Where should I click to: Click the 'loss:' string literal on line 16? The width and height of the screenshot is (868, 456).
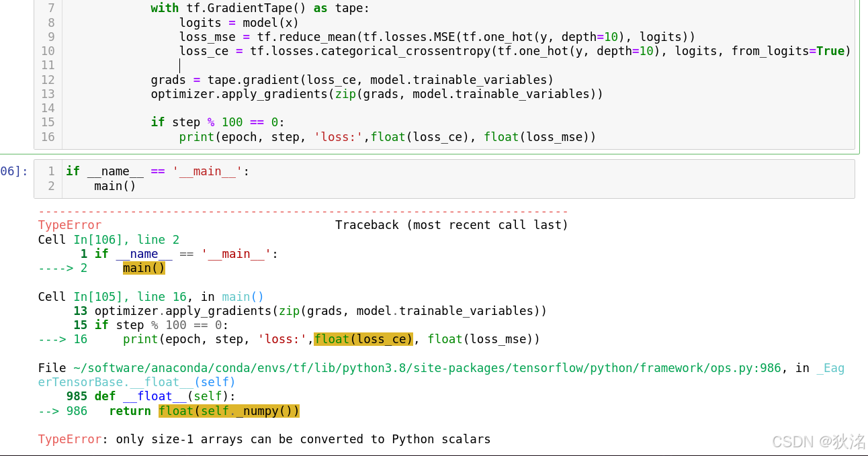click(338, 136)
